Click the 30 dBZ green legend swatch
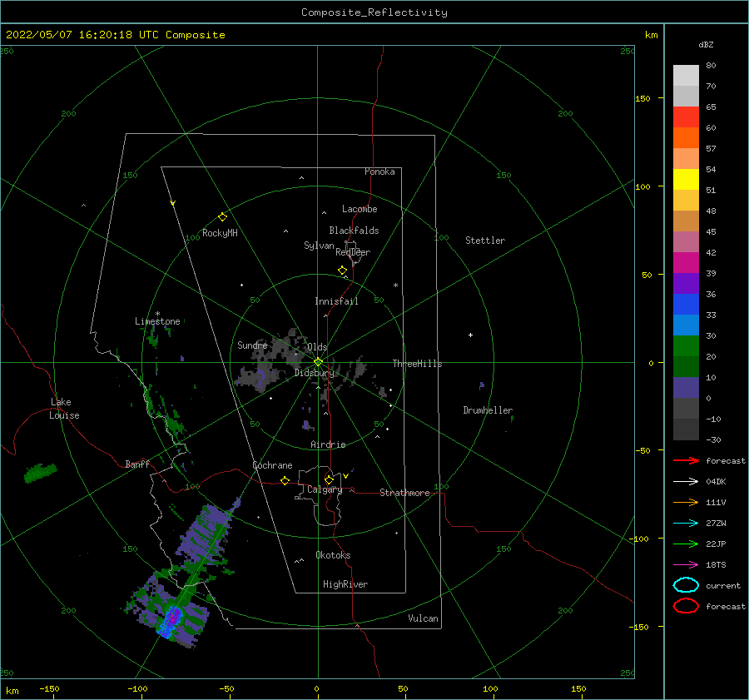749x700 pixels. point(686,345)
